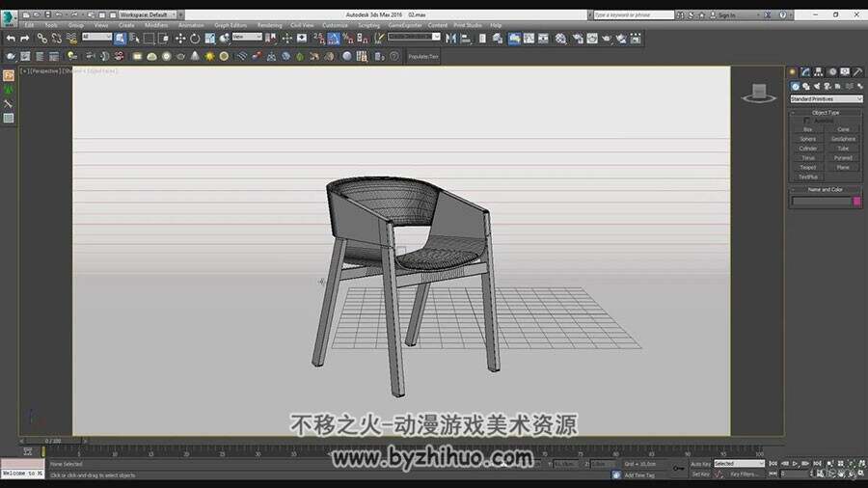Open the Edit menu
Image resolution: width=868 pixels, height=488 pixels.
[29, 25]
